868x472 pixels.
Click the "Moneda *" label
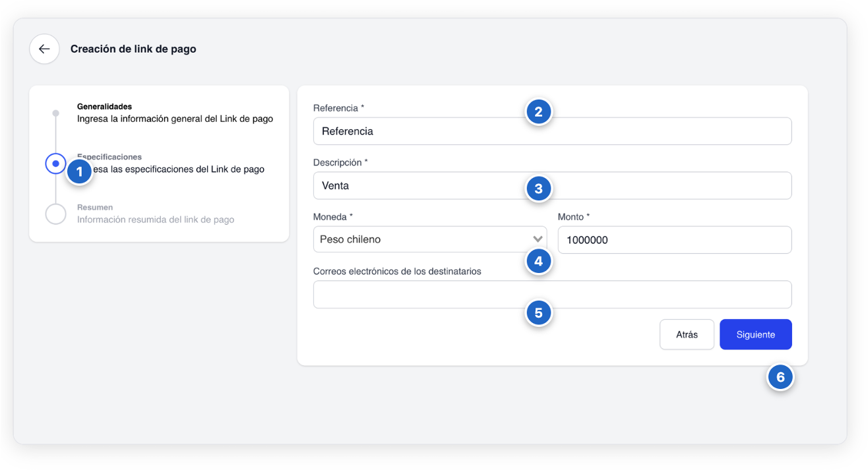click(333, 217)
